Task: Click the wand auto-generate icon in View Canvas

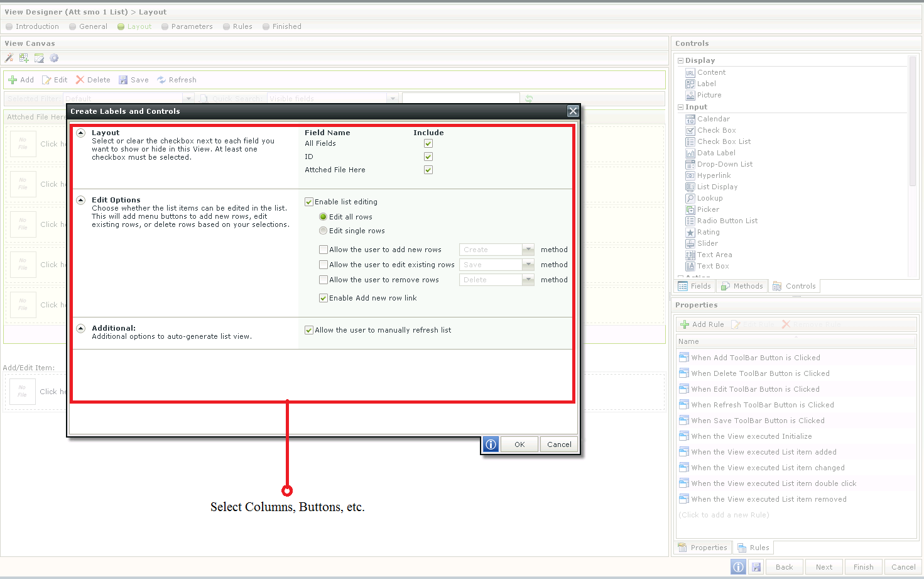Action: [9, 58]
